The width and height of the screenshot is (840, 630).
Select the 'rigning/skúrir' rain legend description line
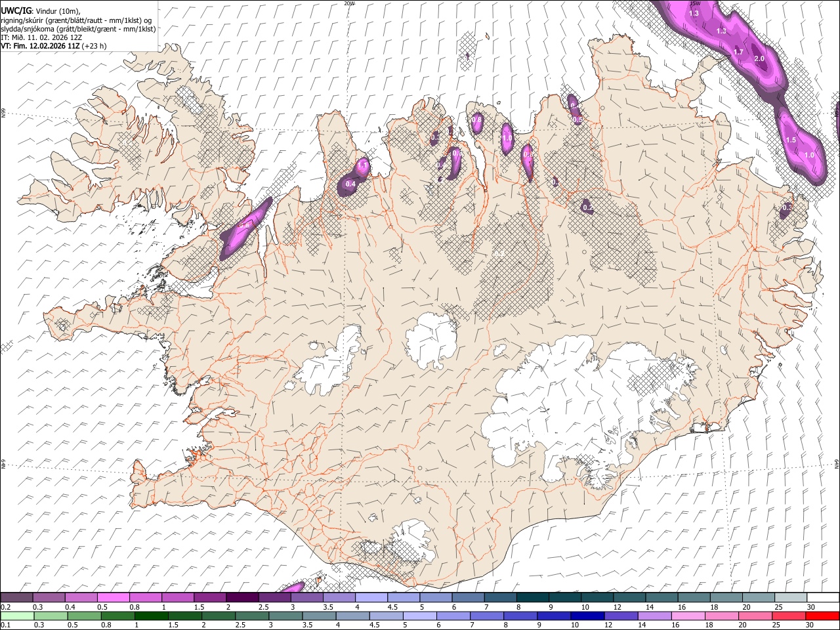point(77,20)
